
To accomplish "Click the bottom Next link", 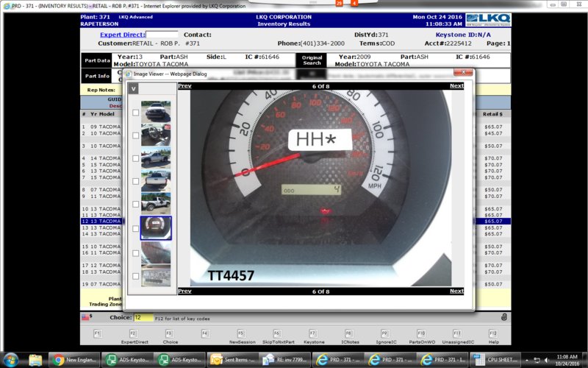I will [x=456, y=291].
